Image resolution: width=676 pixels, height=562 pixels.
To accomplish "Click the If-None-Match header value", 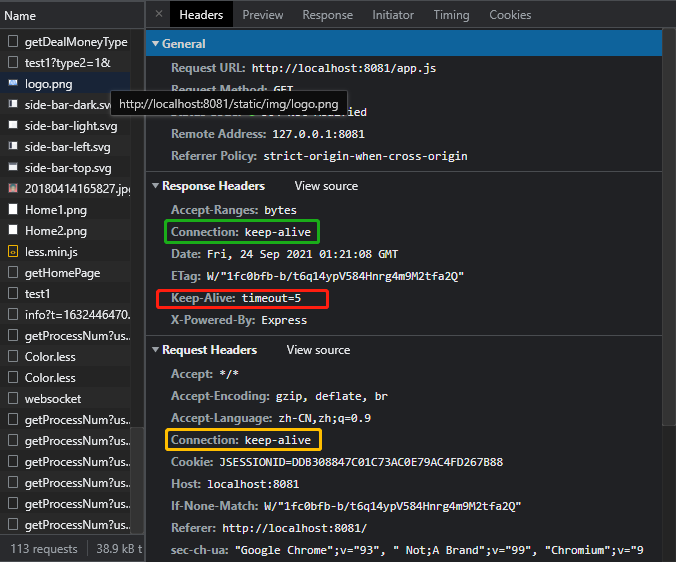I will point(392,506).
